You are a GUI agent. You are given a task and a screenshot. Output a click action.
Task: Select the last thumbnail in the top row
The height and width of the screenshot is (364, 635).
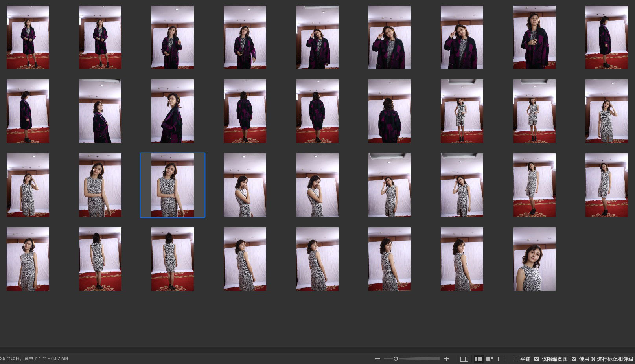tap(606, 37)
